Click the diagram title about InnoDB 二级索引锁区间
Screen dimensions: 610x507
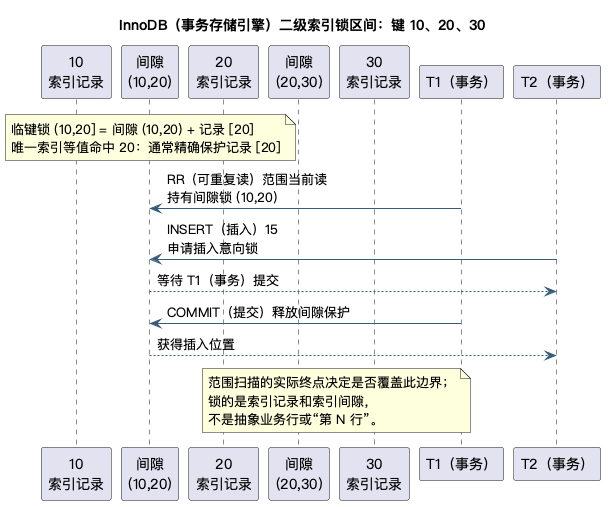point(302,25)
